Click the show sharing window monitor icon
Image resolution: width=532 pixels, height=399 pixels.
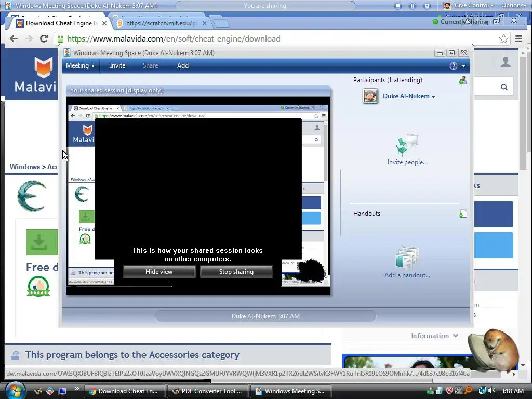coord(427,6)
